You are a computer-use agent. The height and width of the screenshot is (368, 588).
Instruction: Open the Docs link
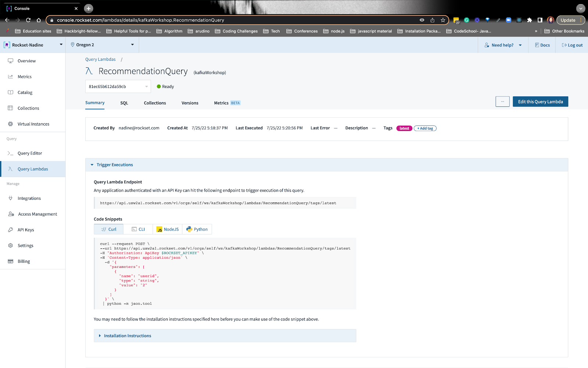(x=542, y=45)
